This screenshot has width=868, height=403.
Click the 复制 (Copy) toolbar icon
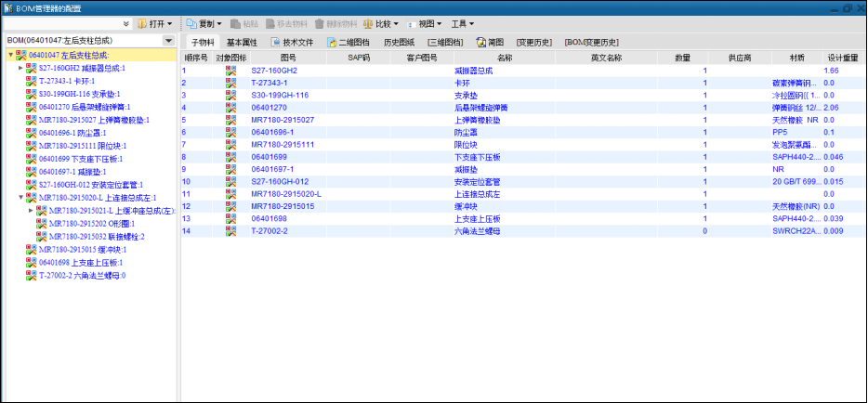191,23
